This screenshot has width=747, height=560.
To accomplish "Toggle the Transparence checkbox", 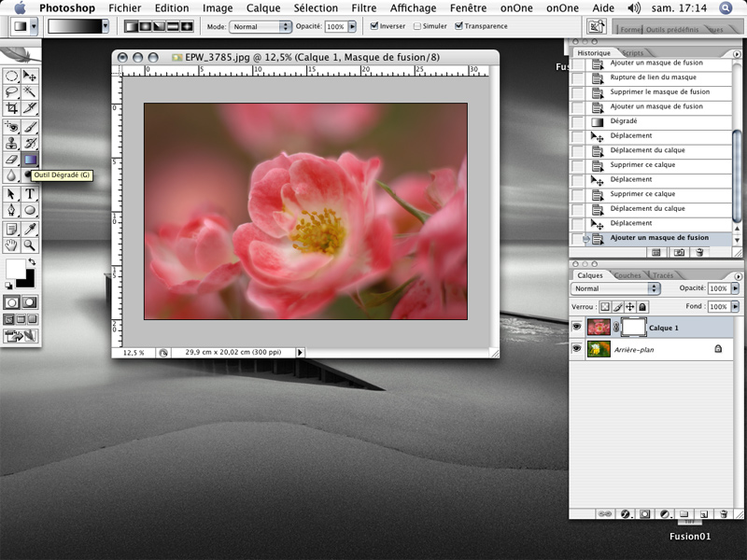I will tap(458, 26).
